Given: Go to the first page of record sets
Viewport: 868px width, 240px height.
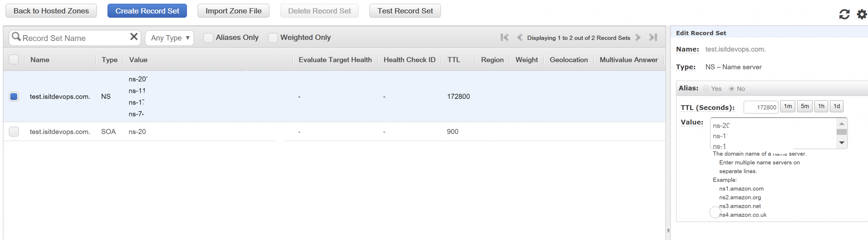Looking at the screenshot, I should 505,37.
